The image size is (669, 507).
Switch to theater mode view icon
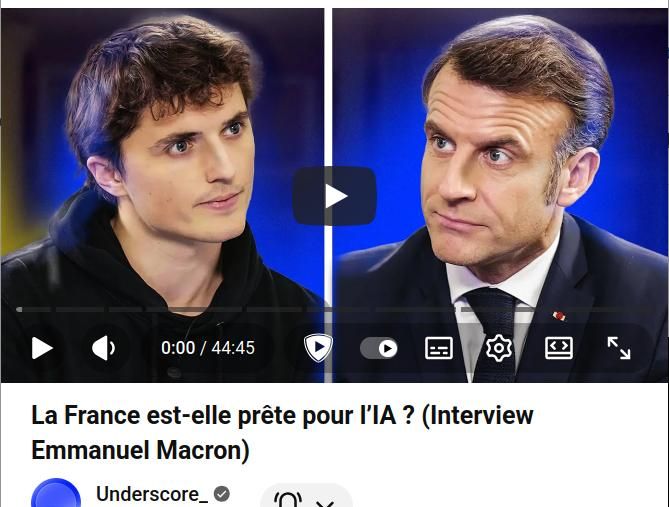click(x=559, y=348)
